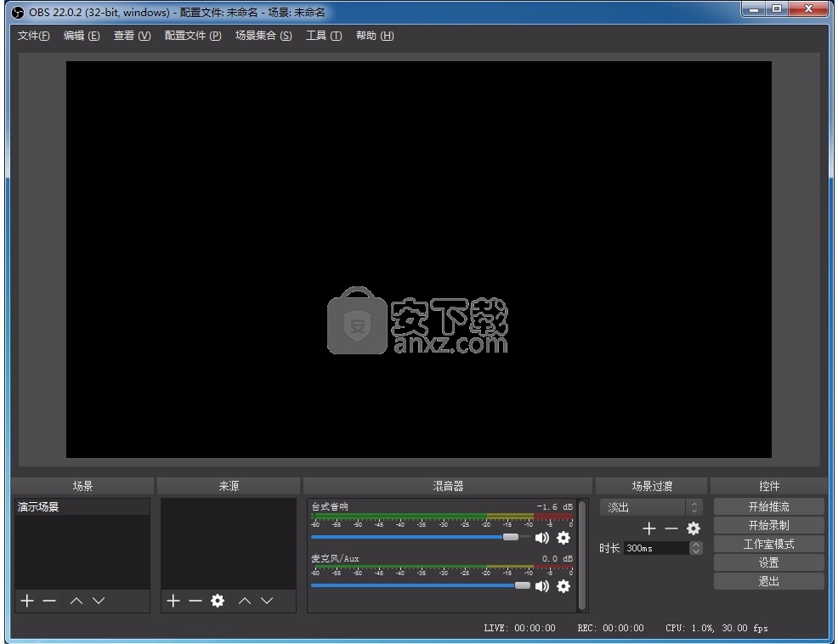Open the 场景集合(S) menu
838x644 pixels.
point(263,36)
